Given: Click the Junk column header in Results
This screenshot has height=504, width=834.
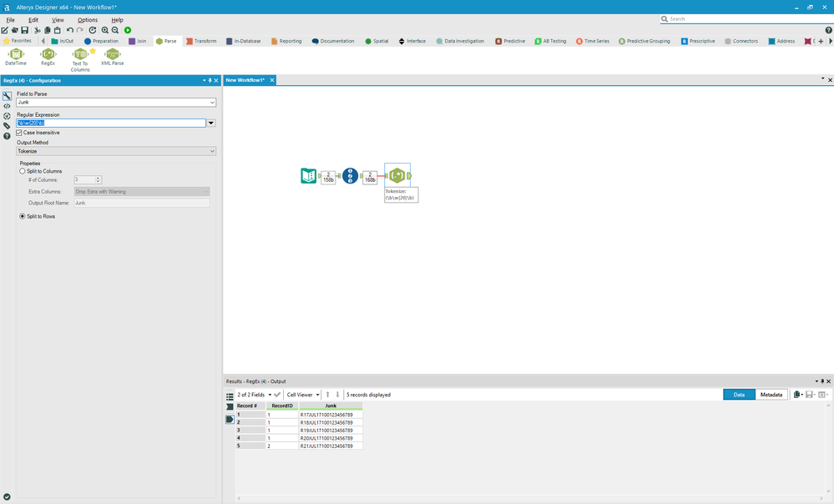Looking at the screenshot, I should point(331,406).
